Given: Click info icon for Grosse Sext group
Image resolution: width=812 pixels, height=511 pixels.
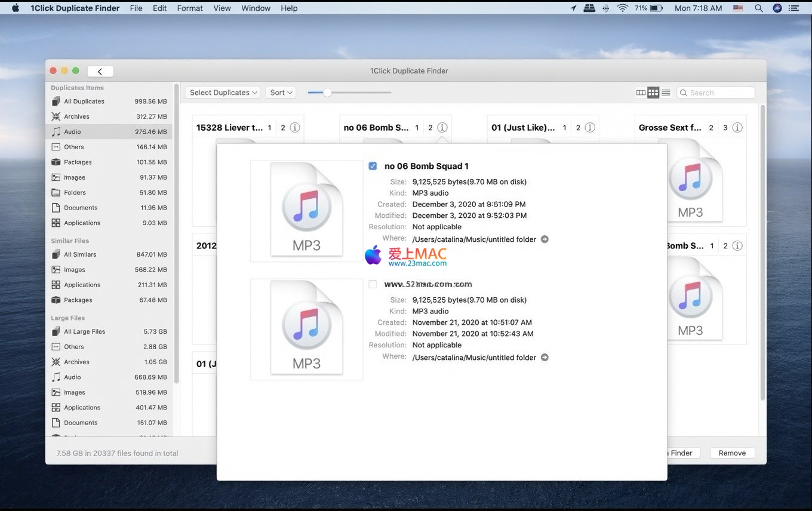Looking at the screenshot, I should pyautogui.click(x=737, y=128).
